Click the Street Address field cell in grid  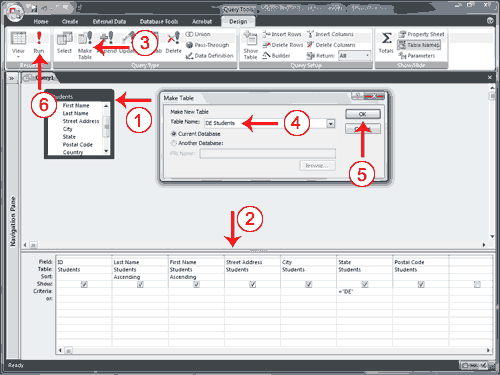252,262
